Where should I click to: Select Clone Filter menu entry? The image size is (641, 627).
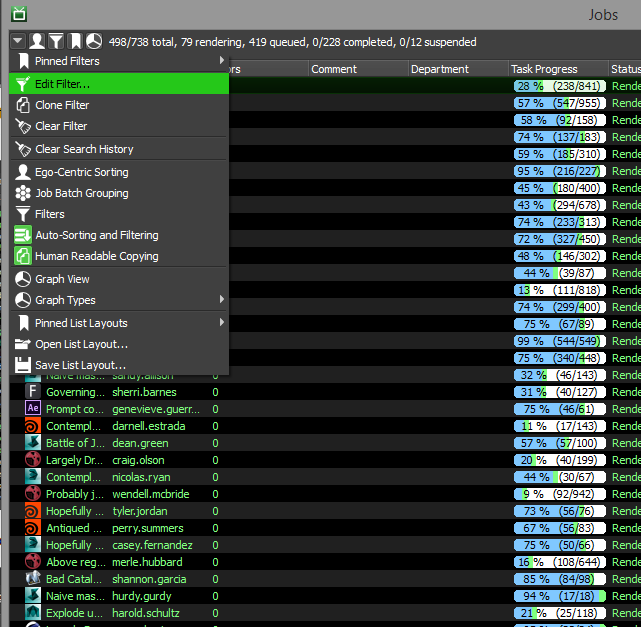119,105
